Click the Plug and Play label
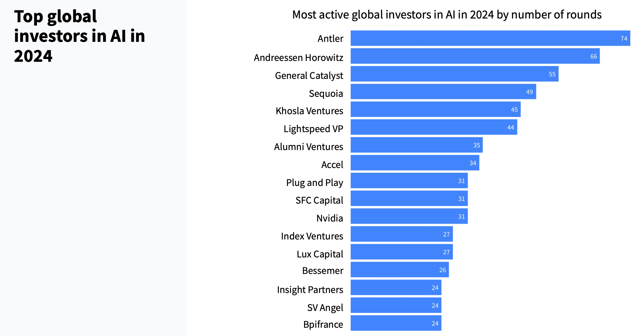 [x=314, y=183]
